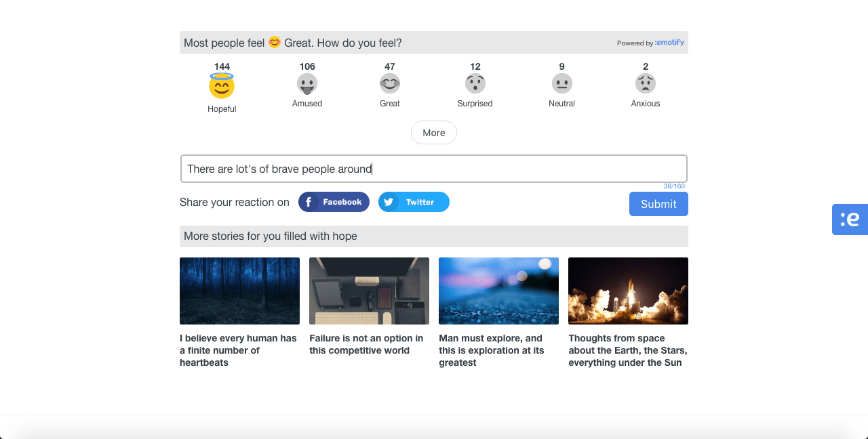
Task: Share reaction on Facebook
Action: [334, 202]
